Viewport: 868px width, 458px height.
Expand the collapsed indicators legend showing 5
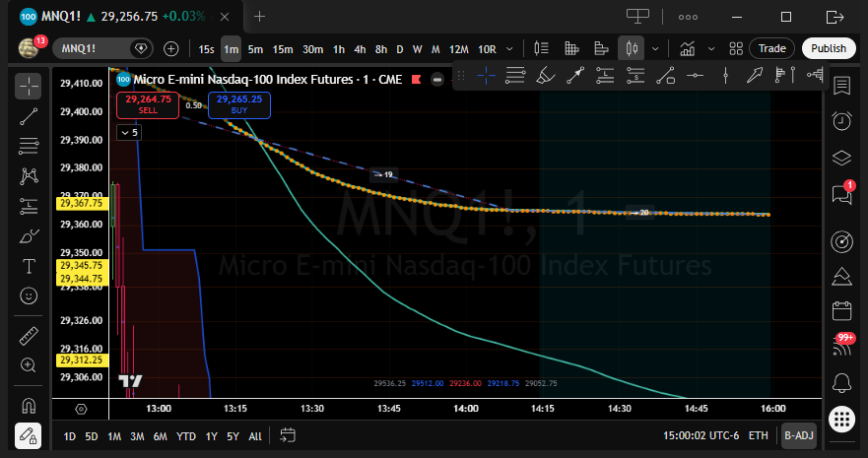click(129, 133)
